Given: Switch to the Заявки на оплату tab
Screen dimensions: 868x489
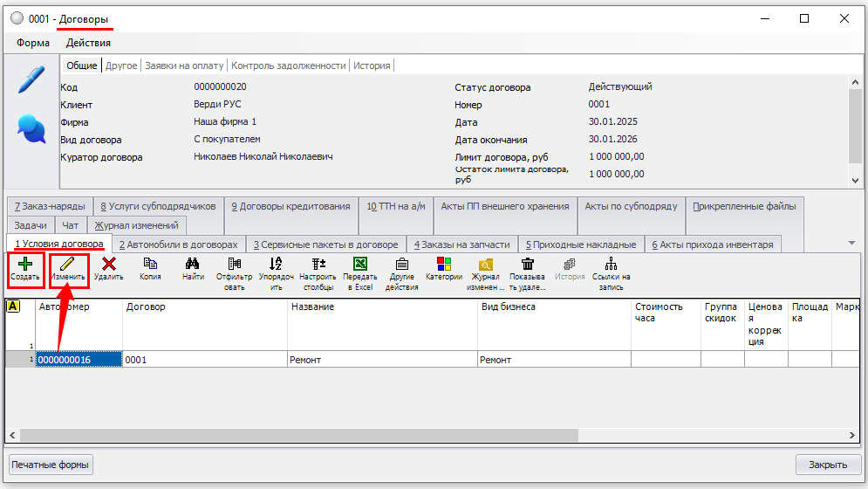Looking at the screenshot, I should tap(184, 65).
